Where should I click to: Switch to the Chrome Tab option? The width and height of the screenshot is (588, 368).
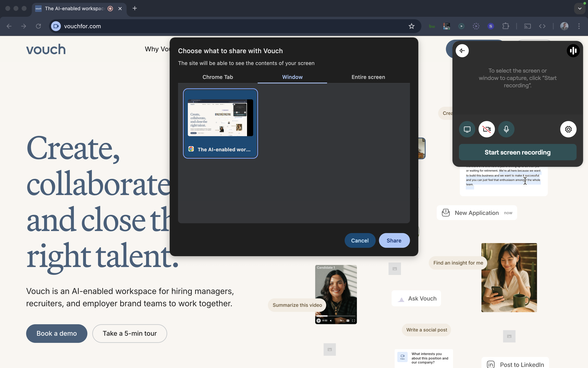218,77
